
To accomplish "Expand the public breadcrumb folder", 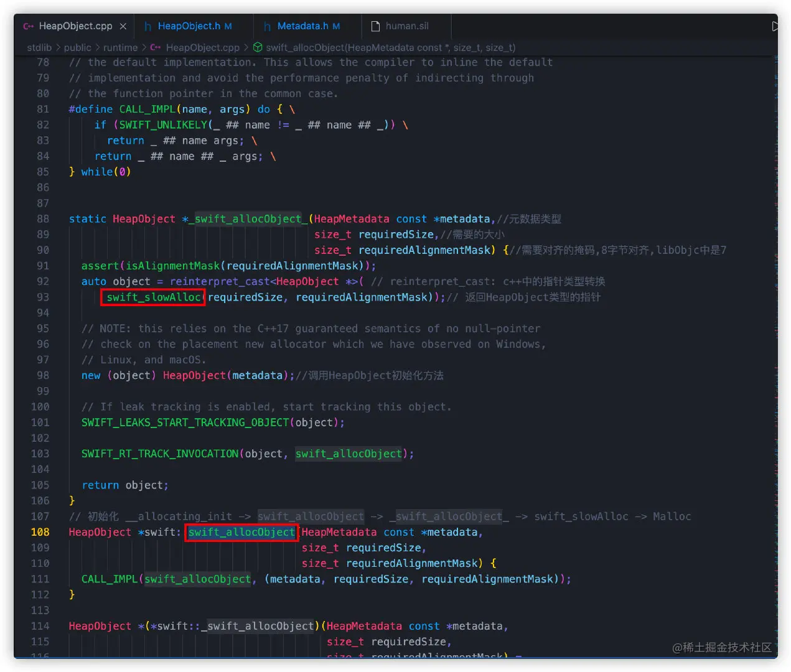I will tap(77, 47).
